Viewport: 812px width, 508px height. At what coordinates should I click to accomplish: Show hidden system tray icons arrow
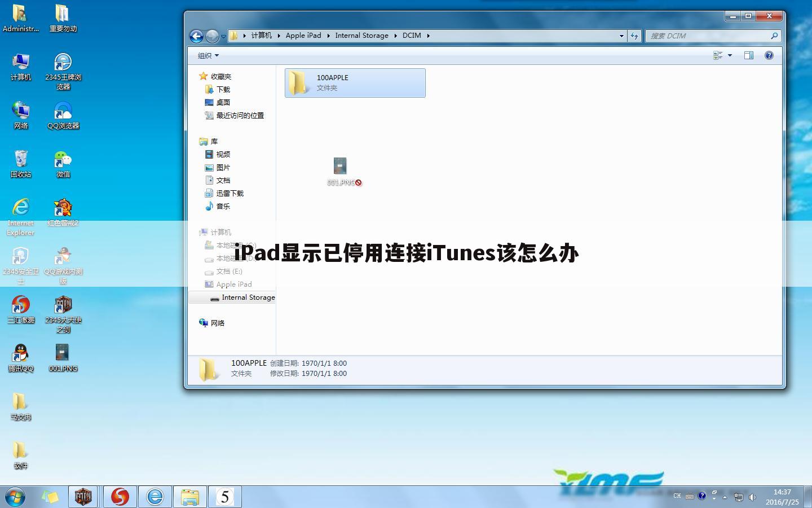point(725,497)
